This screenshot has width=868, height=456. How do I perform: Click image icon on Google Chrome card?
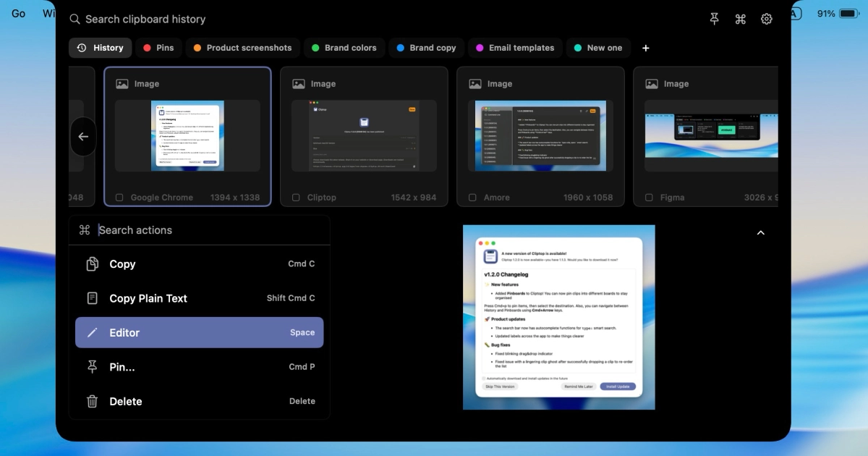point(122,84)
